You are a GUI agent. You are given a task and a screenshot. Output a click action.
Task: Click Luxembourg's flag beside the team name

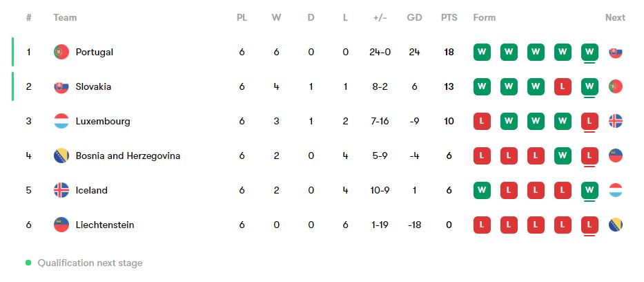(61, 121)
